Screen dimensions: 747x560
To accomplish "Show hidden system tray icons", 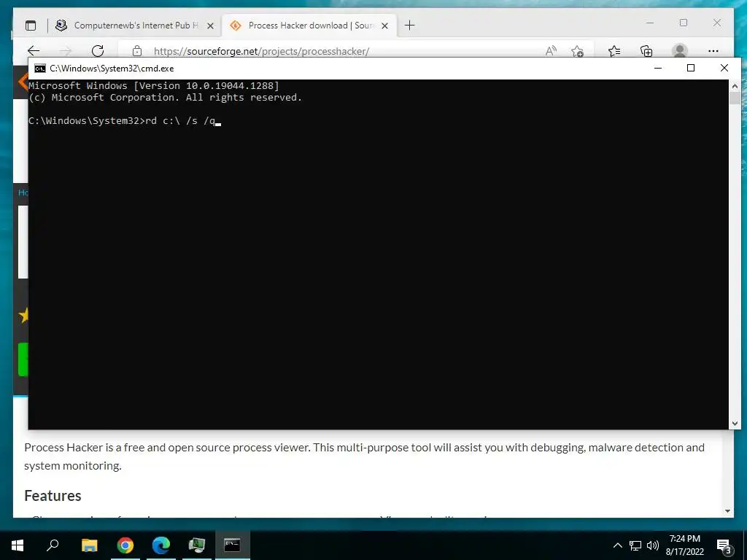I will (617, 545).
